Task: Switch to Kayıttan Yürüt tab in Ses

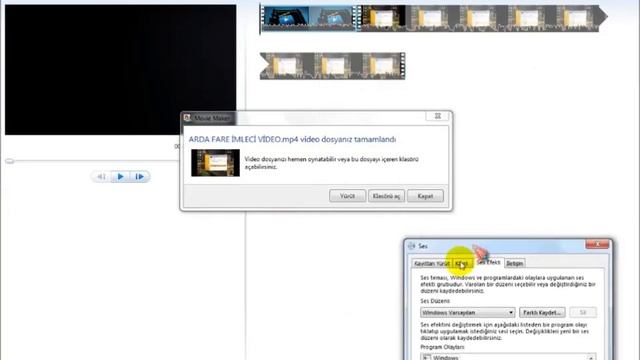Action: 432,264
